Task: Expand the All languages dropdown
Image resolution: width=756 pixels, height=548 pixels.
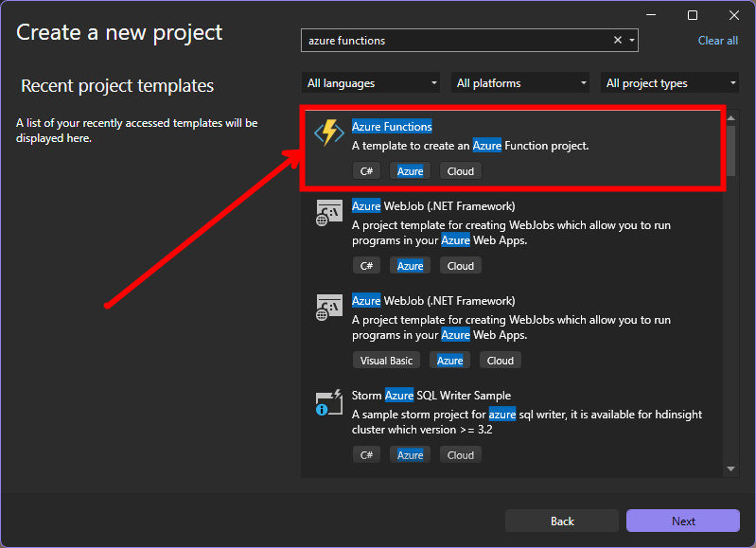Action: [372, 83]
